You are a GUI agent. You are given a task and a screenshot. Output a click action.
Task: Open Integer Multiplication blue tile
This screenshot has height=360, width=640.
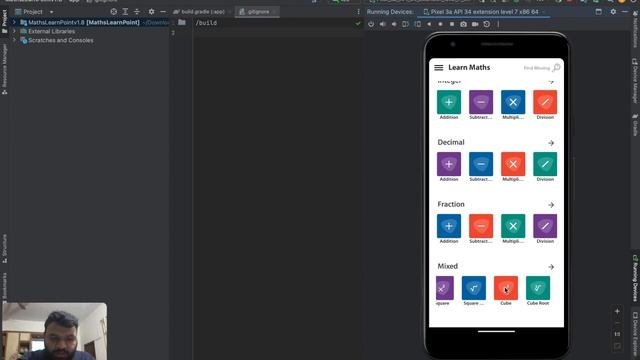[513, 102]
